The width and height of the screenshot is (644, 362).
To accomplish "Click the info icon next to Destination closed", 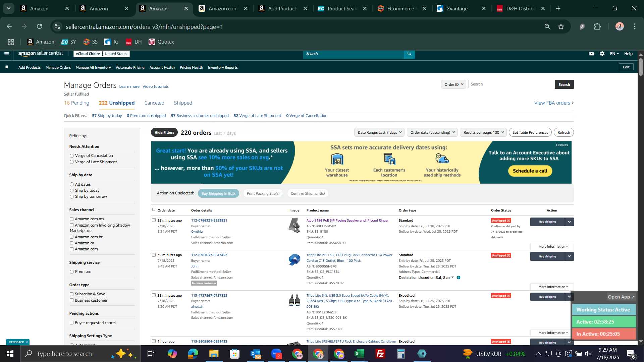I will (x=458, y=278).
